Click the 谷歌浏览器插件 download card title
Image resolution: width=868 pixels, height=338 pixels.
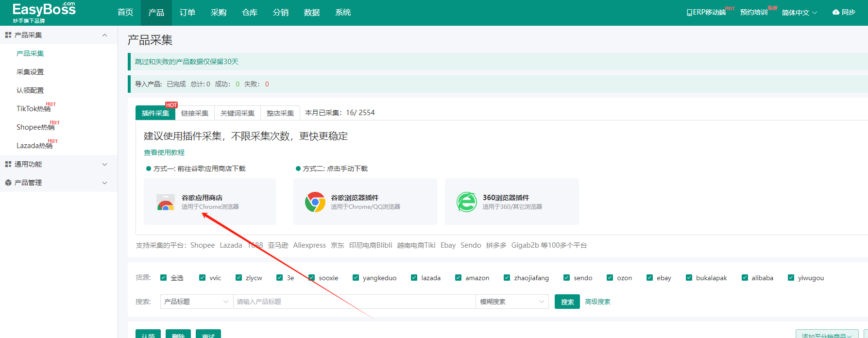355,198
